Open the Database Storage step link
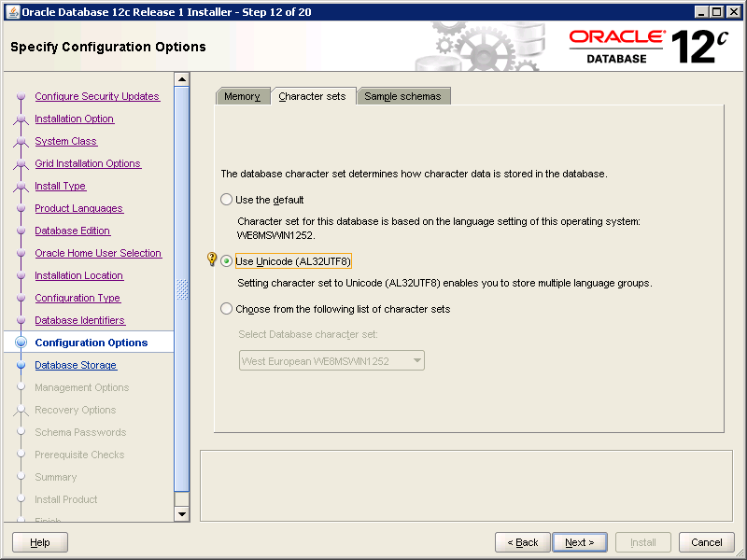The image size is (747, 560). [x=76, y=365]
